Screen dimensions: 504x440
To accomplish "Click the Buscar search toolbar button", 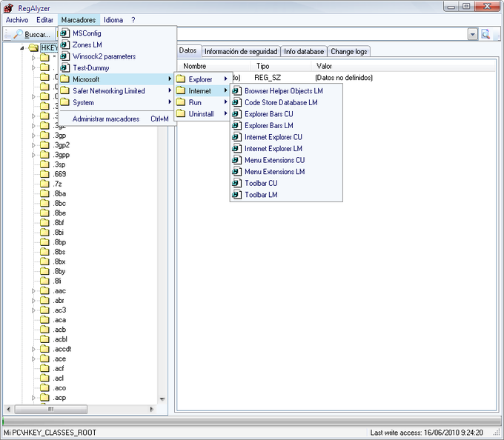I will [31, 34].
